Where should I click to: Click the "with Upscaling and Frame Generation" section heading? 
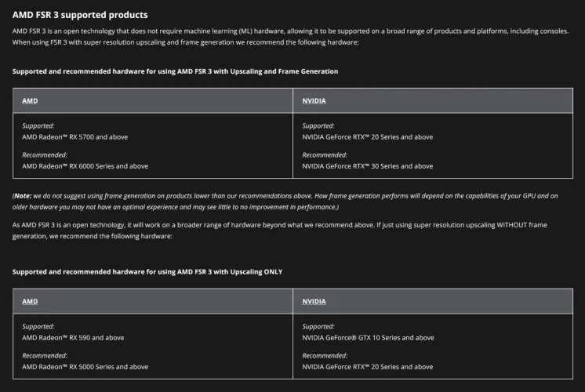point(175,71)
